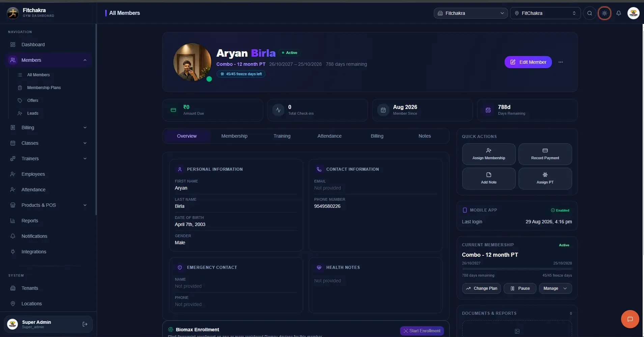The width and height of the screenshot is (644, 337).
Task: Open the notifications bell in top bar
Action: point(618,13)
